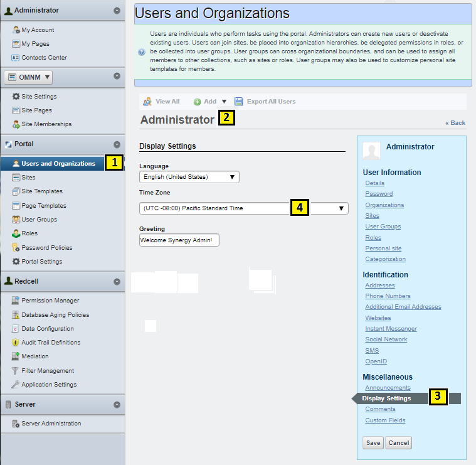Collapse the Redcell sidebar section
The width and height of the screenshot is (476, 465).
pos(117,282)
